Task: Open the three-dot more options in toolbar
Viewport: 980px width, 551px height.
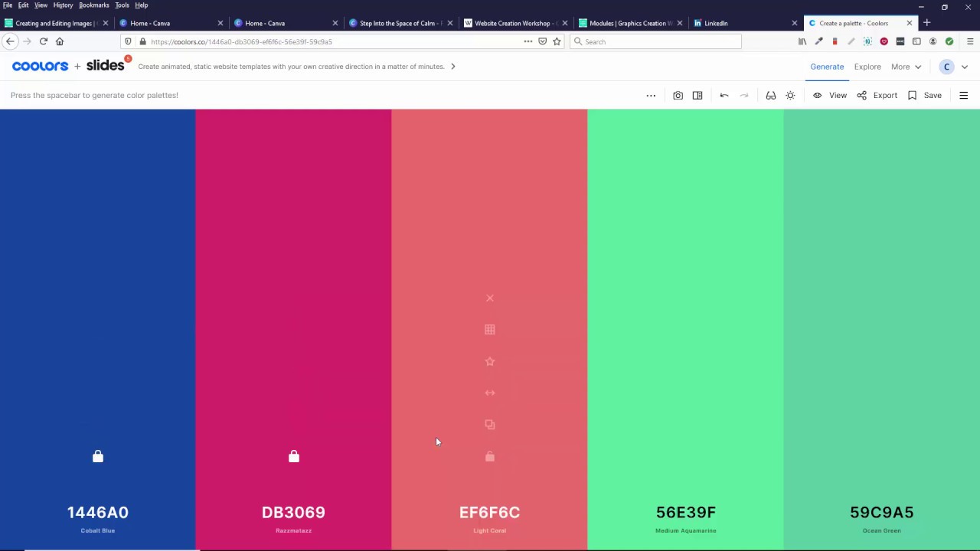Action: [x=651, y=96]
